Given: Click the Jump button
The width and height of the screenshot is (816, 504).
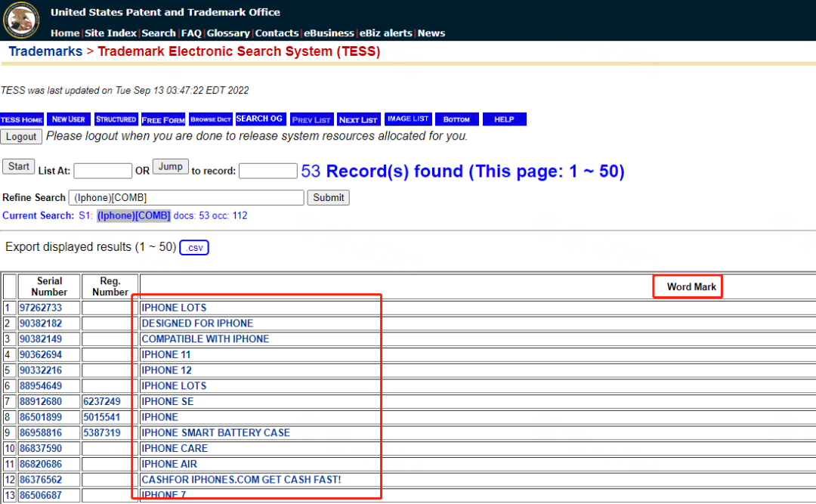Looking at the screenshot, I should pos(170,166).
